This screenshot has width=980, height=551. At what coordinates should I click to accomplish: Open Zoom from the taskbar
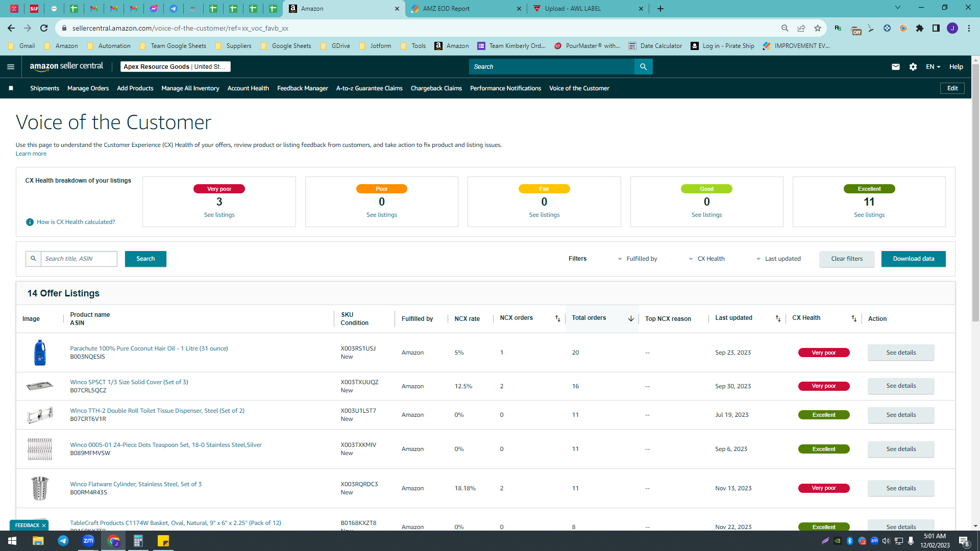pos(88,541)
